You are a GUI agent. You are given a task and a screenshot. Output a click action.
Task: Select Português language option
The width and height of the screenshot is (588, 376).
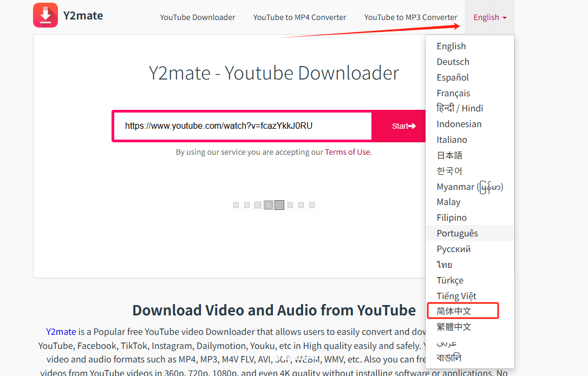pyautogui.click(x=457, y=233)
